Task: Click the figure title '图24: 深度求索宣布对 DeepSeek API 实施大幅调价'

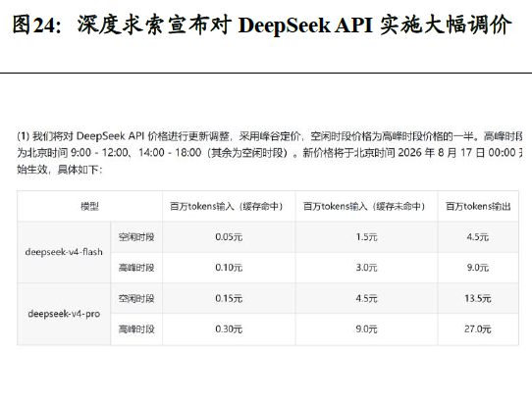Action: coord(262,25)
